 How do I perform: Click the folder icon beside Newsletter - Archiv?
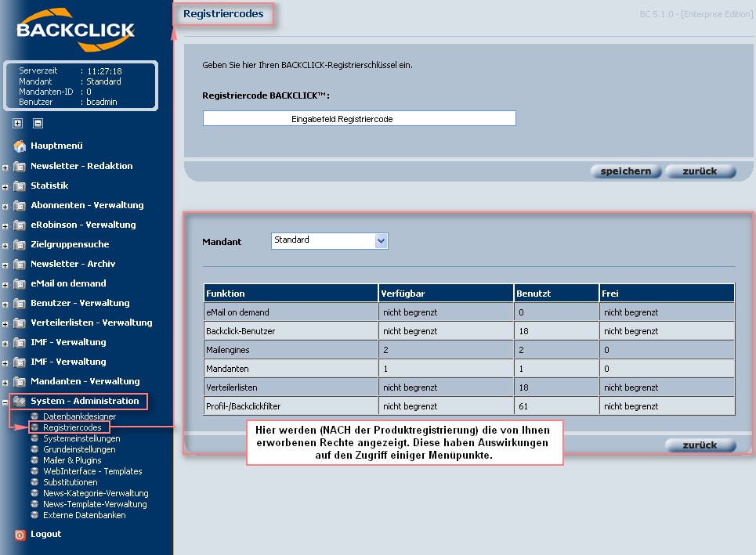[x=20, y=264]
